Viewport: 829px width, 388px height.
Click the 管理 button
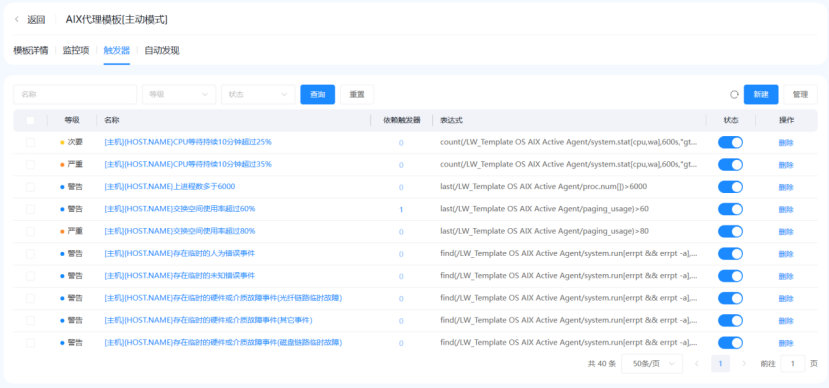tap(800, 95)
